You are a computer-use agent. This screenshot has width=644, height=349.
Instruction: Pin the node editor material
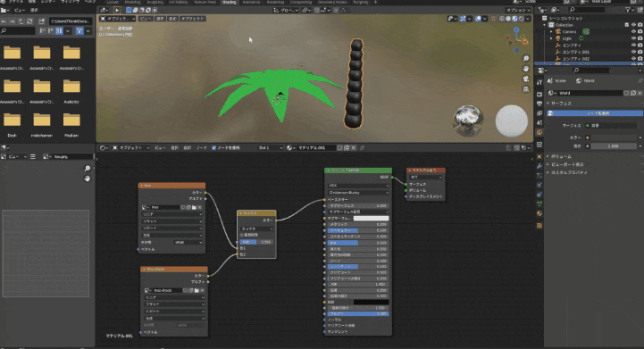[x=363, y=148]
